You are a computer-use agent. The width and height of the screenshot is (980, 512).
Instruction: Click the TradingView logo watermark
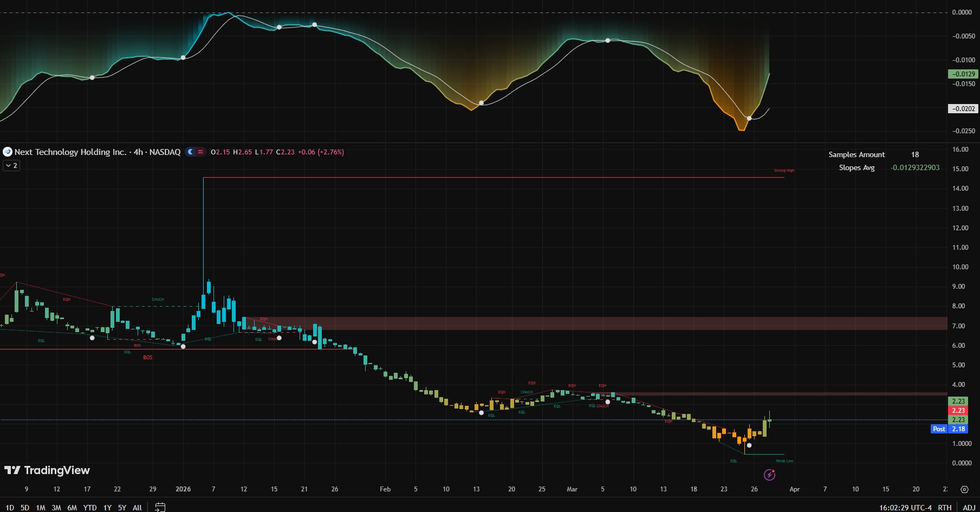pos(47,470)
